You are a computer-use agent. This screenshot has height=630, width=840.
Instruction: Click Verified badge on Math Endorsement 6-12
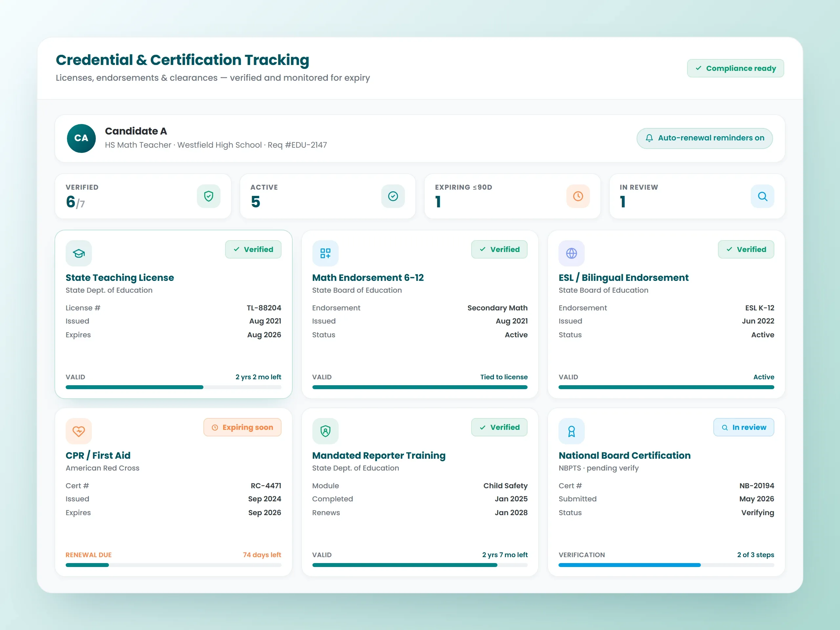pyautogui.click(x=499, y=249)
